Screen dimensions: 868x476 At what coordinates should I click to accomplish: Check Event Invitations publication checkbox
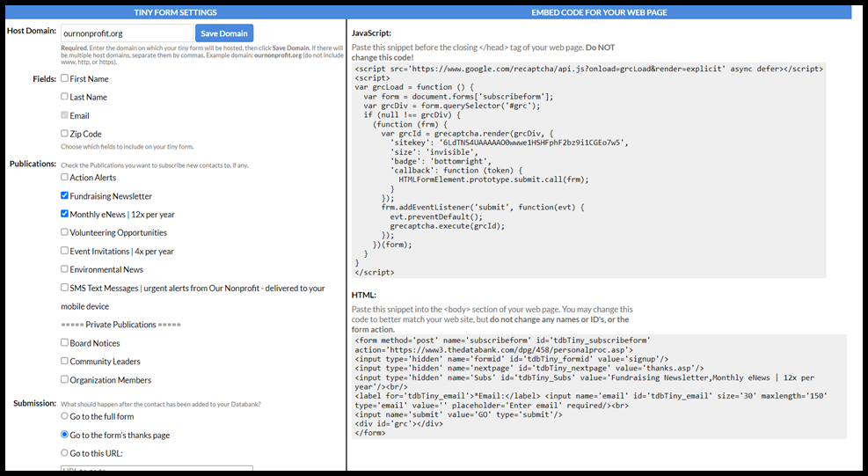(x=65, y=251)
